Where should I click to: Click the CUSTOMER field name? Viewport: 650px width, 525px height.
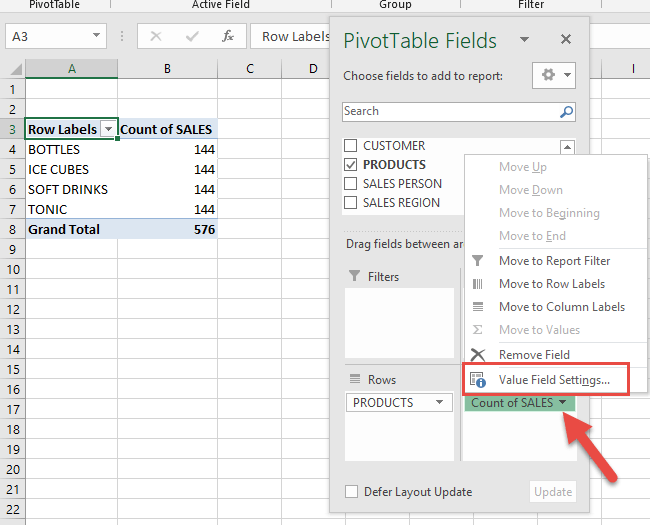tap(394, 146)
